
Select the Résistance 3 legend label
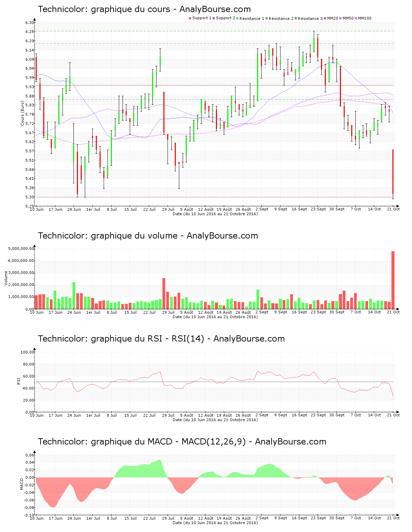(x=310, y=19)
